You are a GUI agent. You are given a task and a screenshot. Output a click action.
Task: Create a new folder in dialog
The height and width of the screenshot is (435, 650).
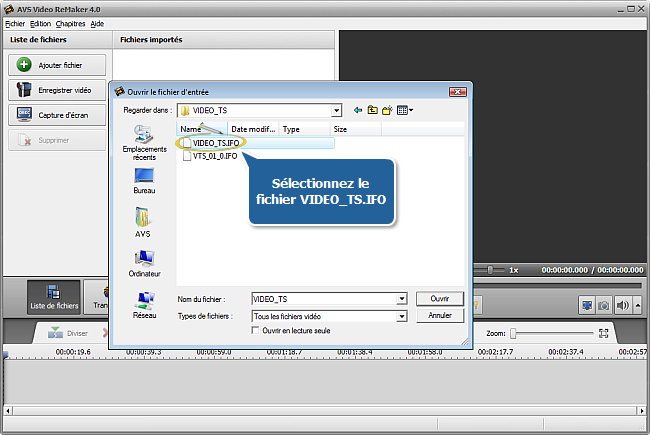click(x=387, y=110)
